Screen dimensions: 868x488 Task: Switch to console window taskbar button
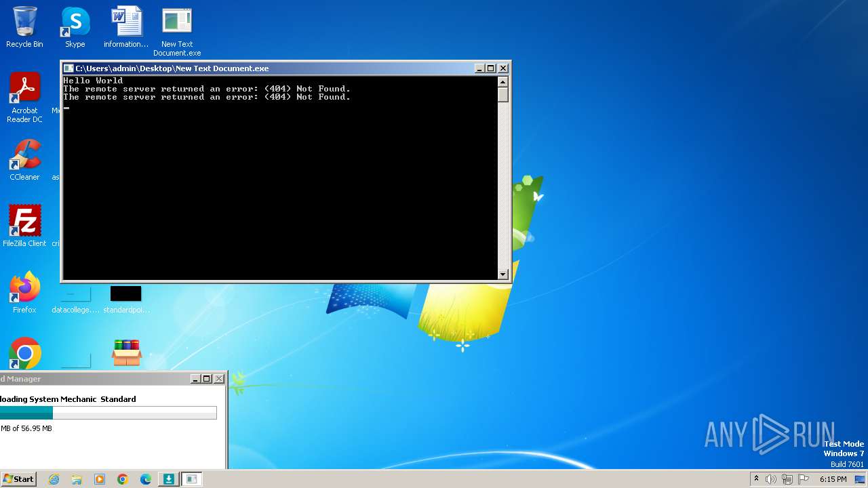tap(192, 479)
